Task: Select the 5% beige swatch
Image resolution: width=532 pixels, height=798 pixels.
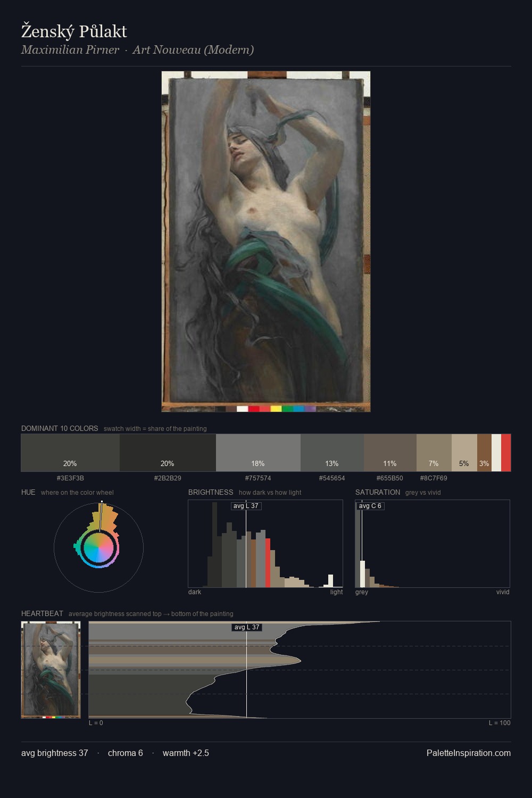Action: tap(464, 453)
